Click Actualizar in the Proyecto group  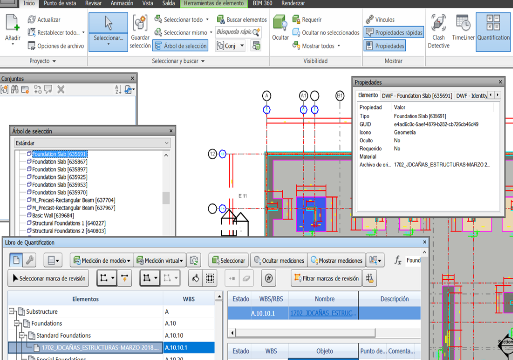[44, 20]
